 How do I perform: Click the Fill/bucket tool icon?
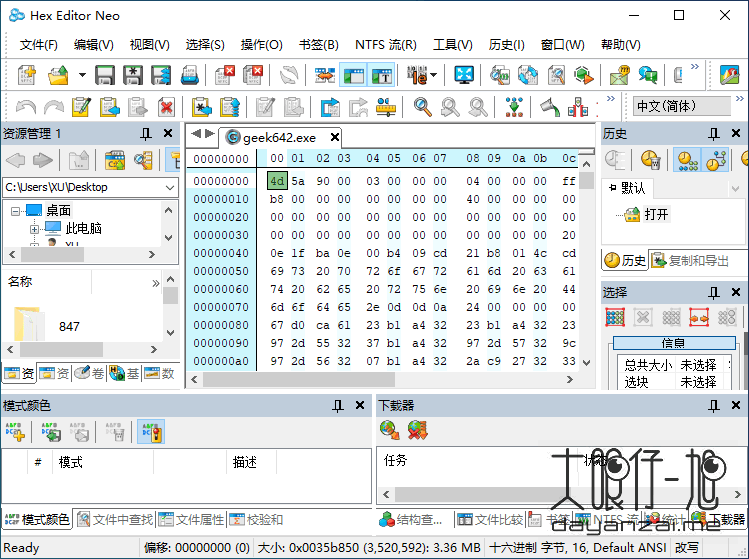click(x=550, y=107)
